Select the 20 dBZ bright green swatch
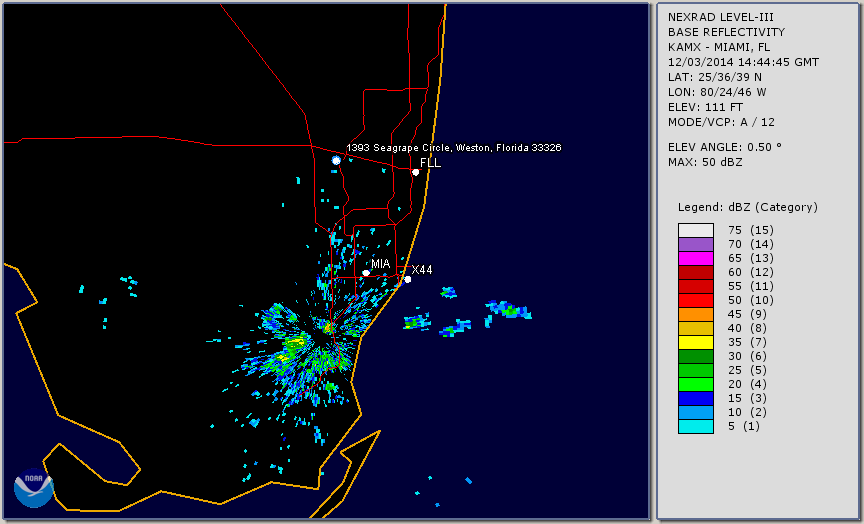The height and width of the screenshot is (524, 864). click(695, 385)
